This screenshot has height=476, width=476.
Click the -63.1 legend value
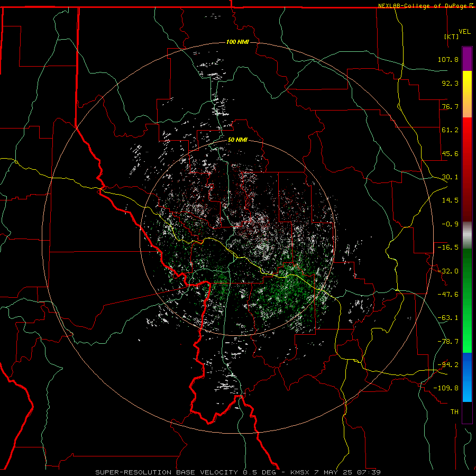(448, 318)
